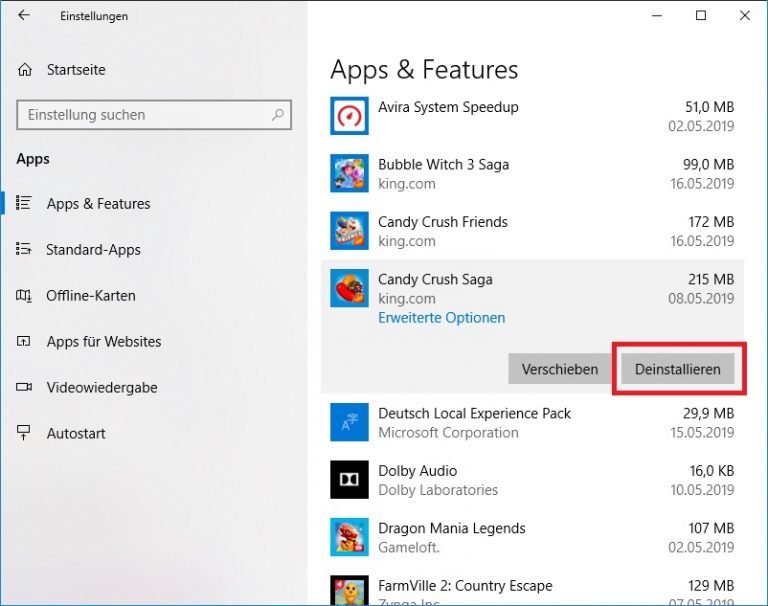This screenshot has width=768, height=606.
Task: Select Apps für Websites icon
Action: coord(24,341)
